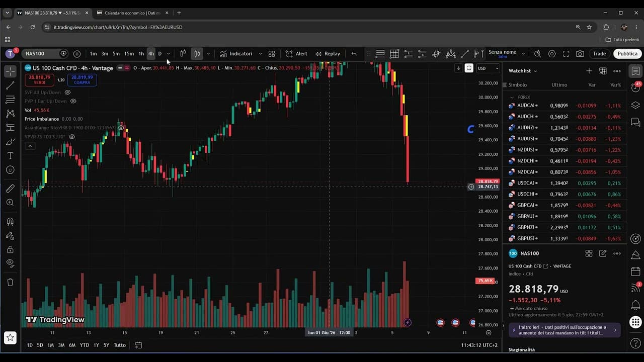Open the calendar icon in the right sidebar
The height and width of the screenshot is (362, 644).
(x=635, y=271)
